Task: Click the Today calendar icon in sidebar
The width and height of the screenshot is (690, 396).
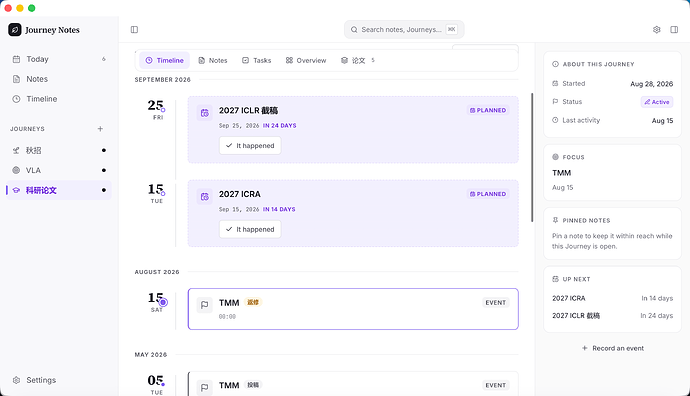Action: click(x=16, y=59)
